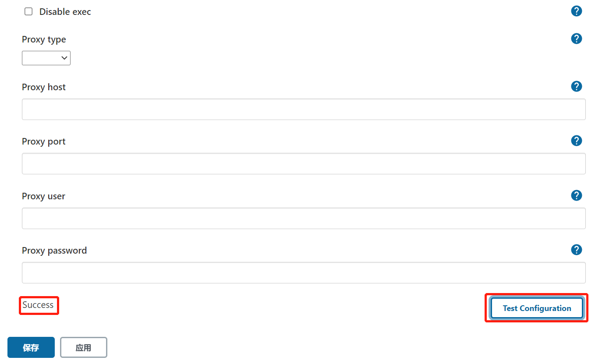
Task: Click the Proxy type label
Action: click(44, 39)
